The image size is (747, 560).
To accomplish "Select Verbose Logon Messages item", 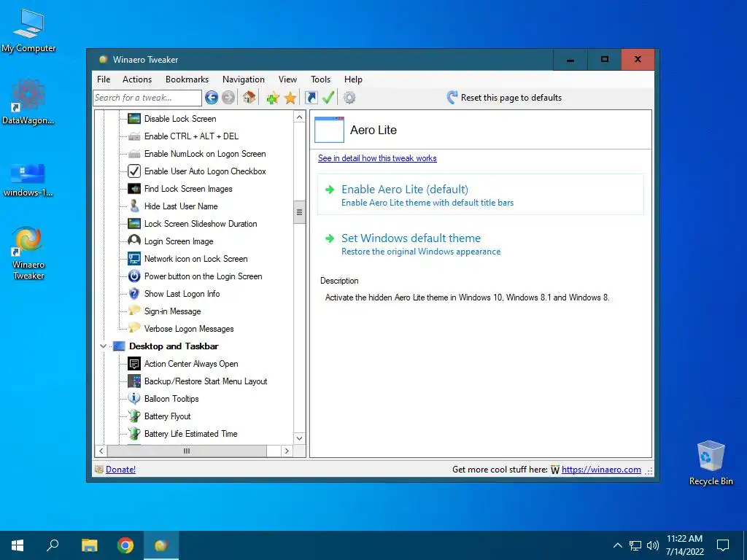I will (x=189, y=329).
